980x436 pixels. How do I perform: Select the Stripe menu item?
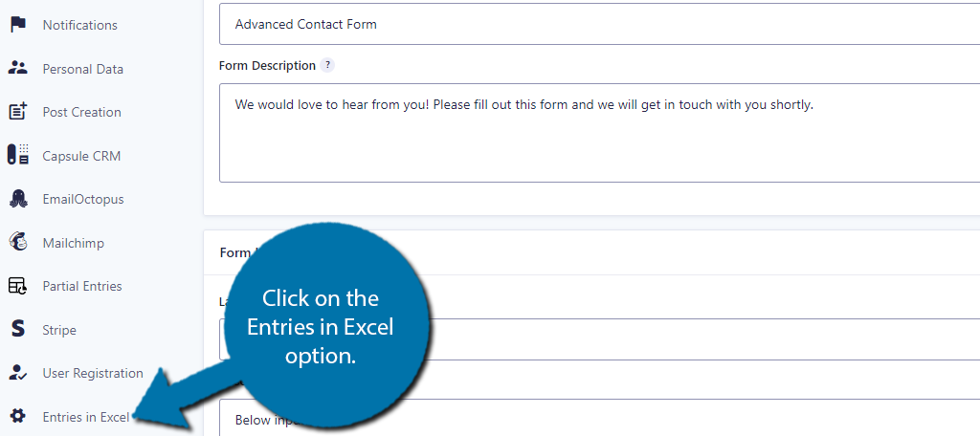tap(59, 330)
